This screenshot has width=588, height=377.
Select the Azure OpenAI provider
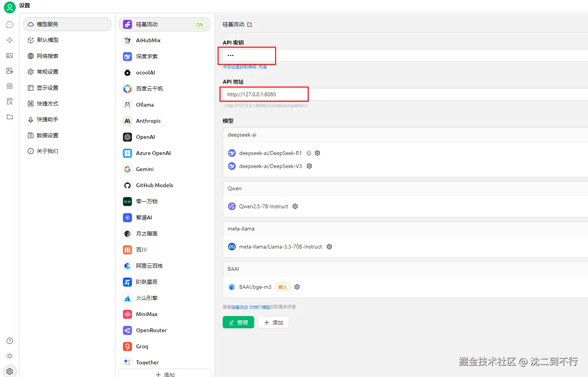click(x=164, y=153)
